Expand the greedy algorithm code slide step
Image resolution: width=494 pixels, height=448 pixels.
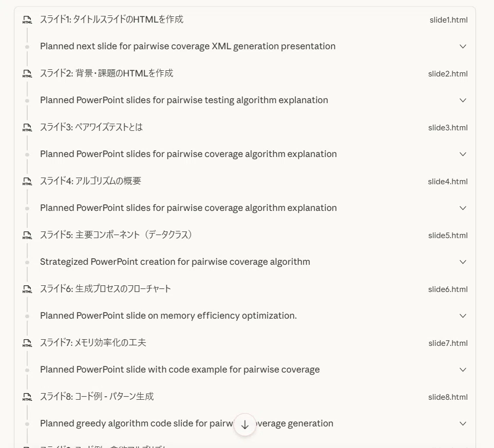point(463,423)
